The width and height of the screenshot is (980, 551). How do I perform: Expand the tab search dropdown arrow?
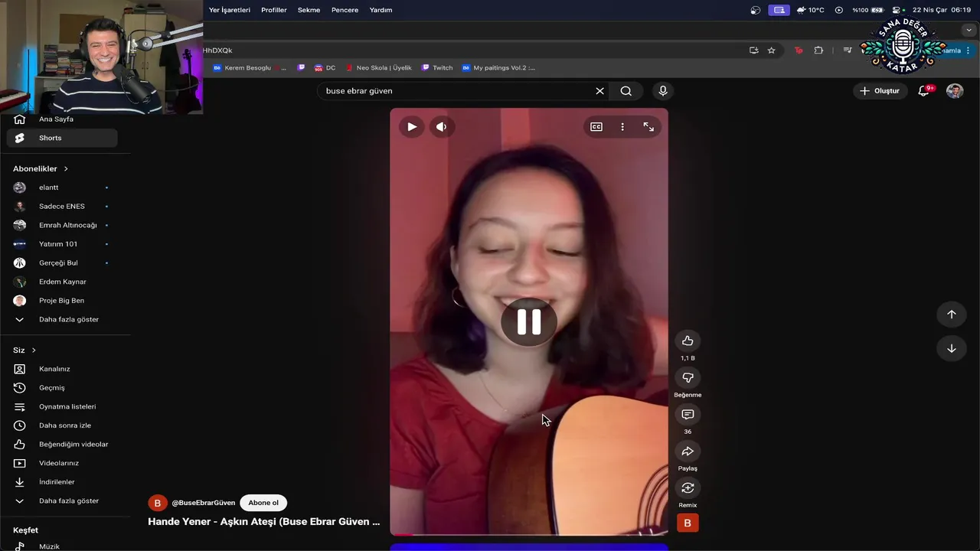[969, 30]
